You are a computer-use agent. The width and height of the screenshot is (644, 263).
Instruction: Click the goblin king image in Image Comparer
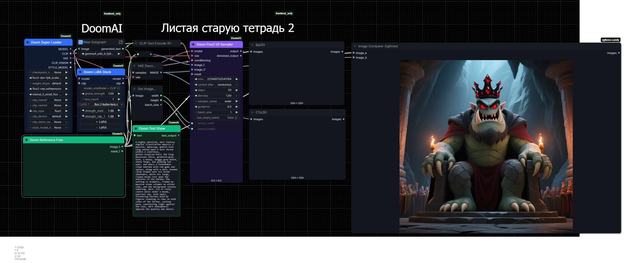click(486, 147)
